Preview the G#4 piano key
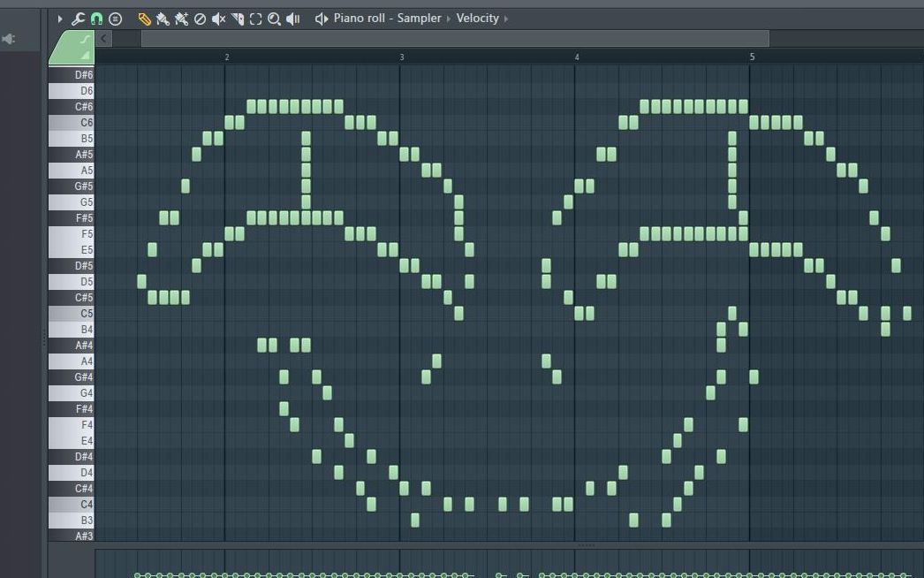The image size is (924, 578). tap(72, 377)
